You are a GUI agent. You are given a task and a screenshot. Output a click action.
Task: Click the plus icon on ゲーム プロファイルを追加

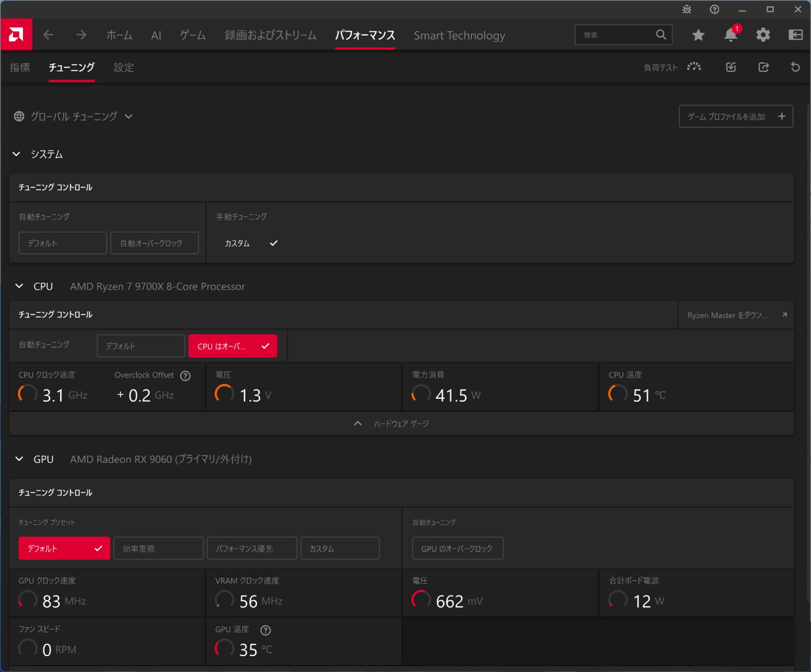tap(782, 117)
